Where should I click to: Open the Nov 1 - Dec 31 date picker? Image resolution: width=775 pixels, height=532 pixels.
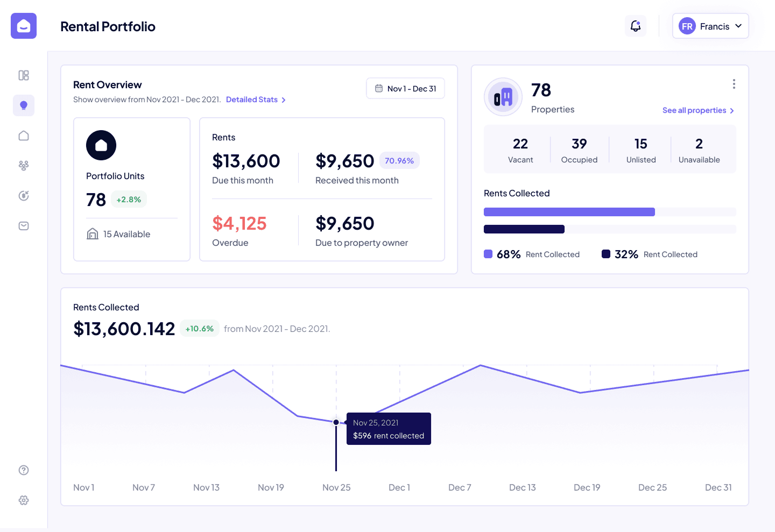pyautogui.click(x=405, y=89)
